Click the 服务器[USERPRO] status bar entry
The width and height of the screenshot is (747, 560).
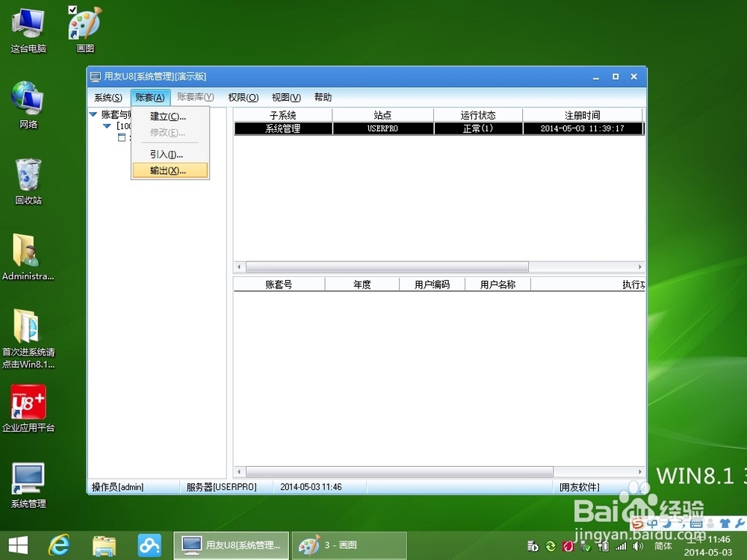point(222,487)
